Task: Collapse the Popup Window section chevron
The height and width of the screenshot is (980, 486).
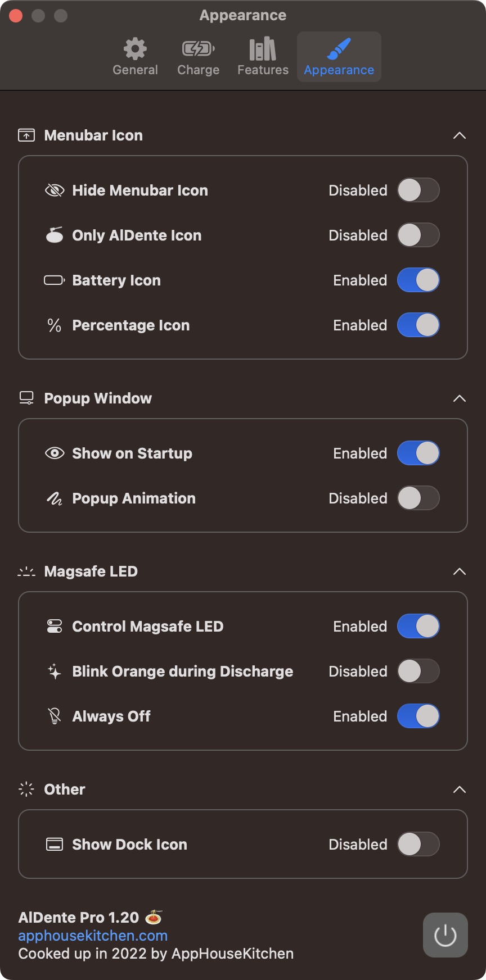Action: [459, 398]
